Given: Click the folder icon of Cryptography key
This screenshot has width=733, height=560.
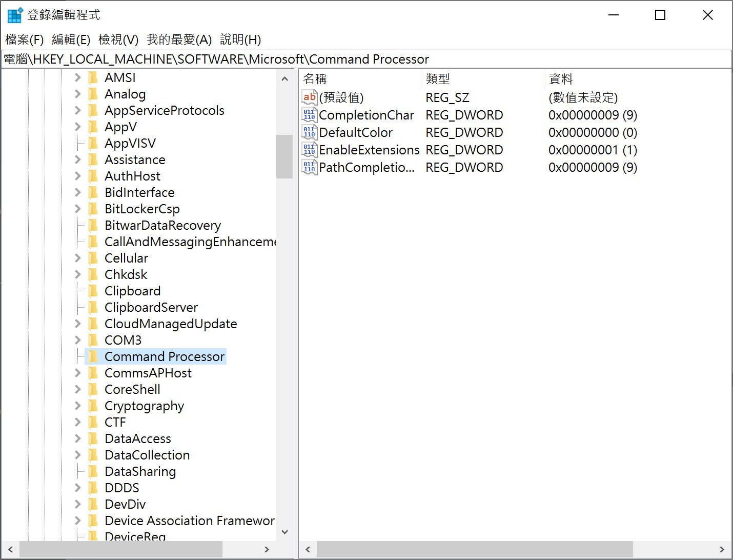Looking at the screenshot, I should click(93, 406).
